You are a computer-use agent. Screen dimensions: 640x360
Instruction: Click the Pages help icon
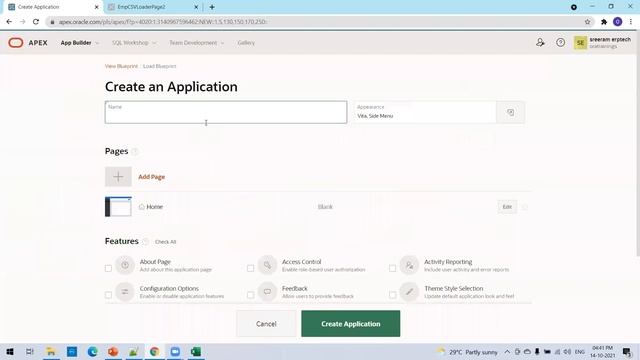134,151
